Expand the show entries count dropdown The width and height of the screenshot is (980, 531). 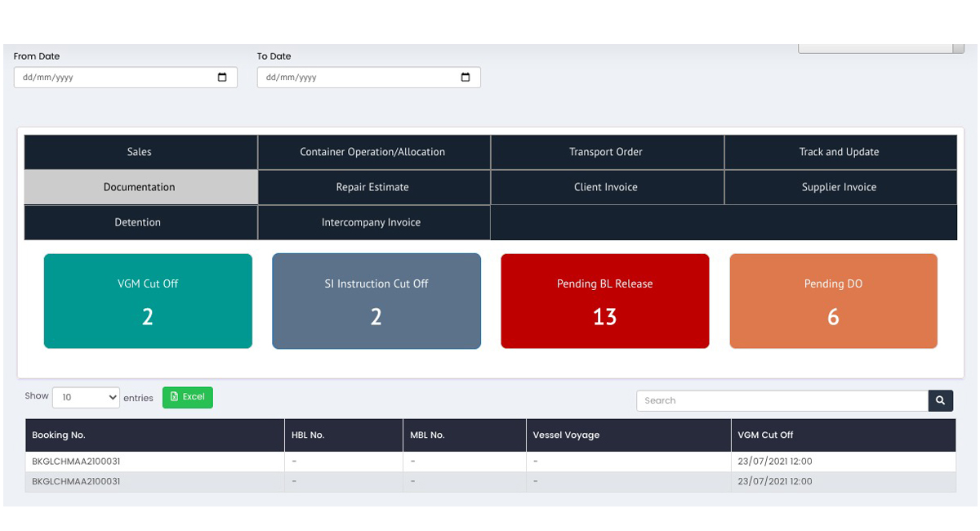click(x=86, y=398)
